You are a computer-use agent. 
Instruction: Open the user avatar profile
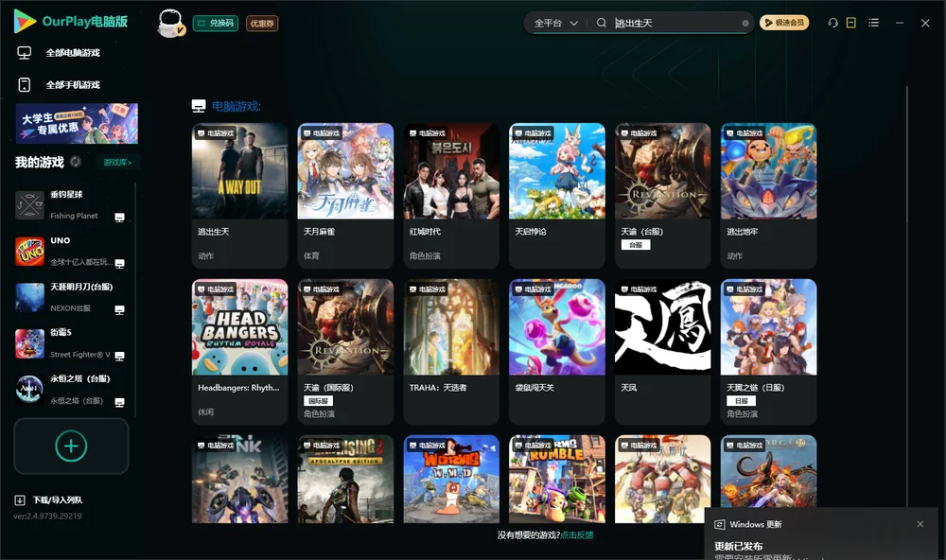coord(170,23)
